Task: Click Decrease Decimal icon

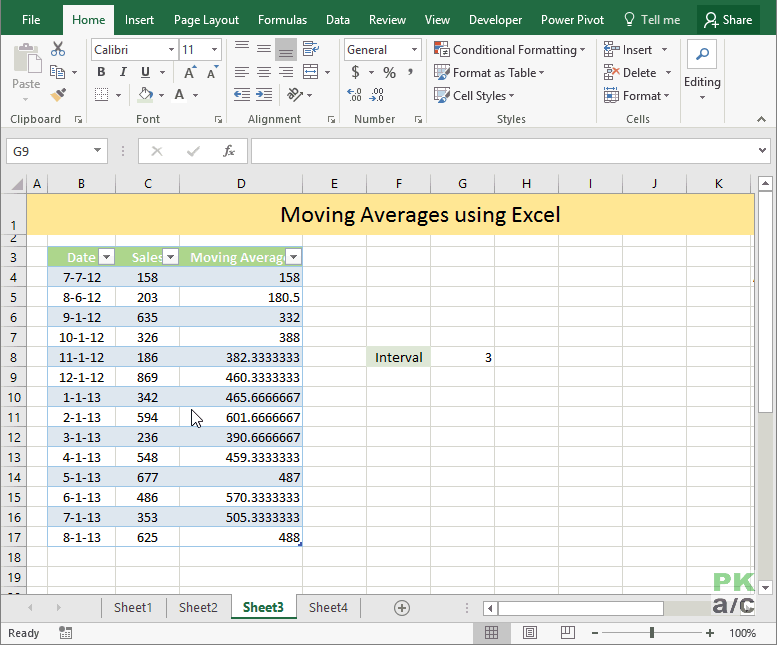Action: click(377, 95)
